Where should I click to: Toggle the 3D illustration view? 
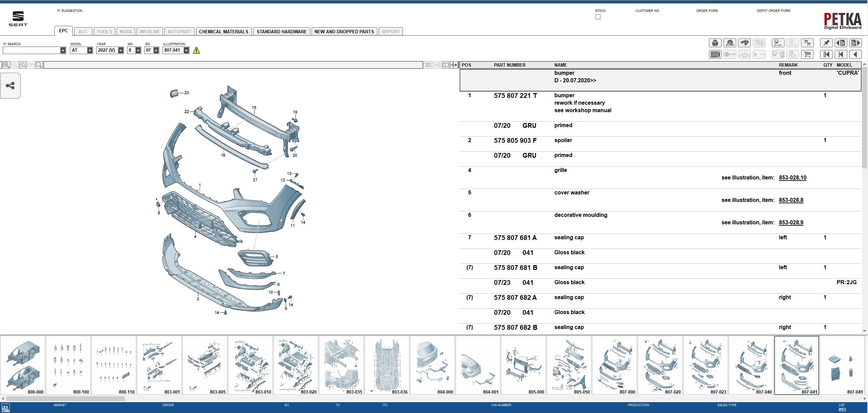(x=427, y=65)
